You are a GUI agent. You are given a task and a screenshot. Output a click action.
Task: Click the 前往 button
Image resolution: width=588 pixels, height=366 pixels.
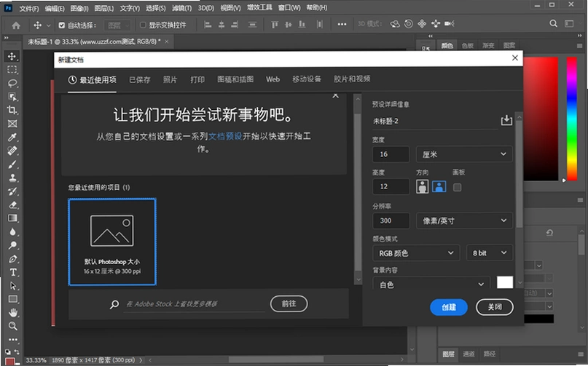(289, 304)
